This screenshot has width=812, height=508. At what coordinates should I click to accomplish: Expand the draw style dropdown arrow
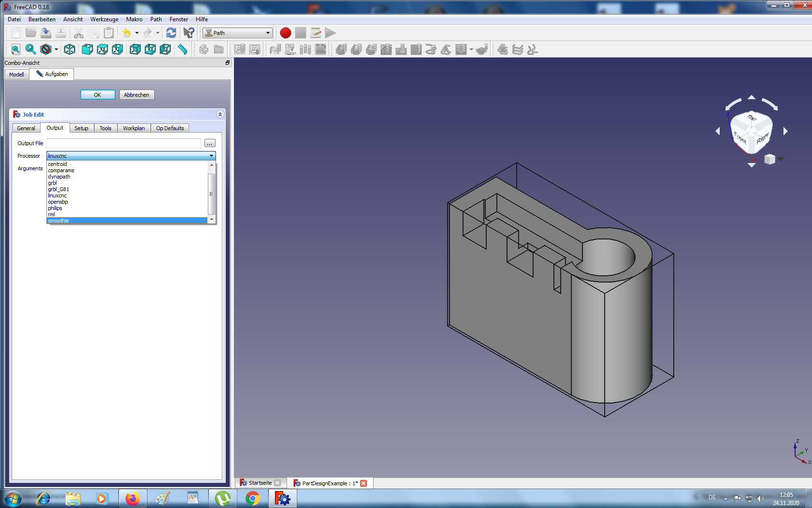pyautogui.click(x=56, y=49)
